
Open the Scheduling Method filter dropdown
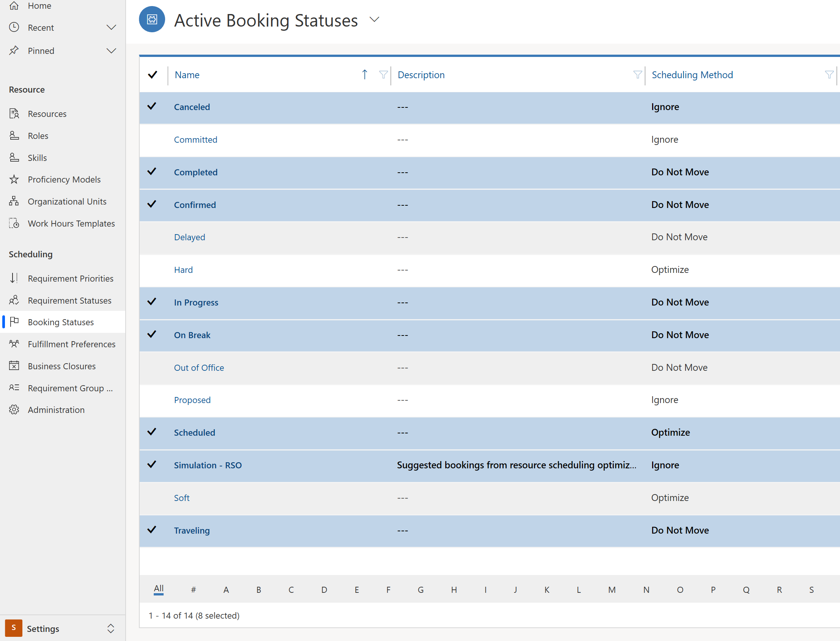[829, 74]
